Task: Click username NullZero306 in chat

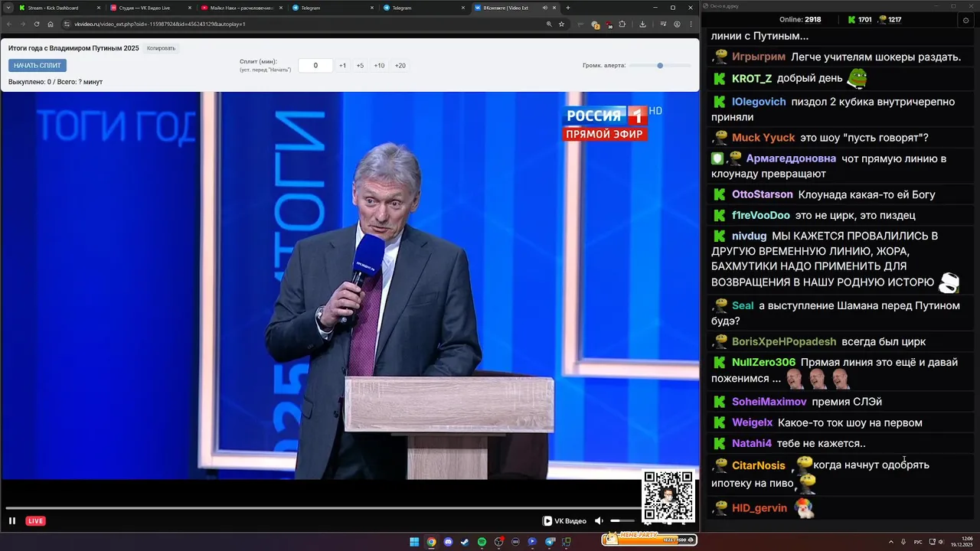Action: 763,362
